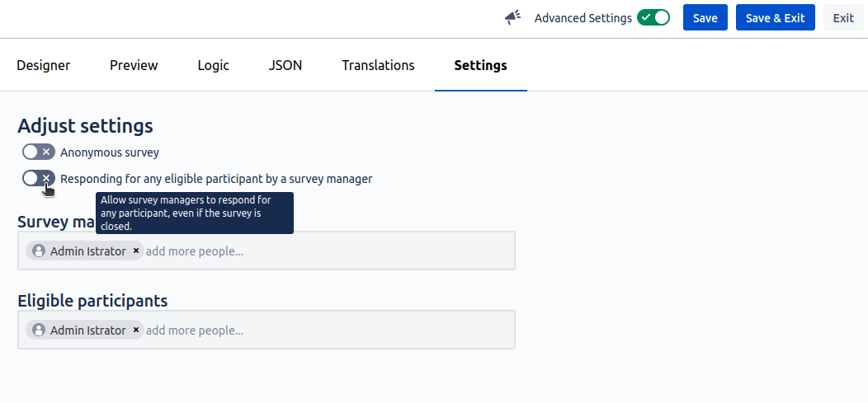This screenshot has height=403, width=868.
Task: Toggle responding for any eligible participant
Action: pos(38,178)
